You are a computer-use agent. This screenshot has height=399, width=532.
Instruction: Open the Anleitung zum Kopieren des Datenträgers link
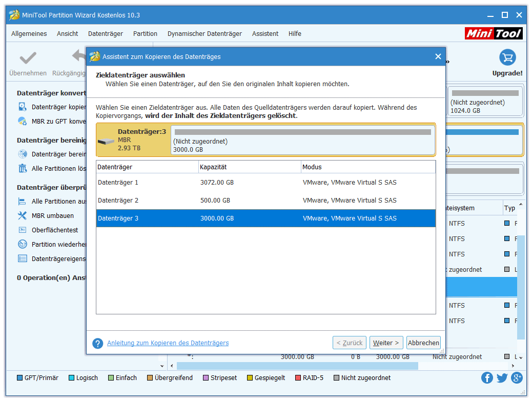[168, 343]
